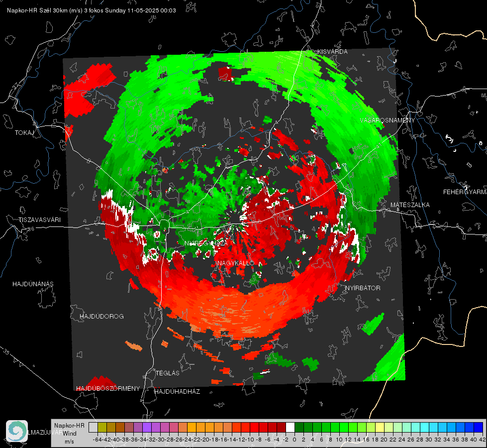This screenshot has height=448, width=487.
Task: Click the -42 value on the legend scale
Action: point(107,440)
